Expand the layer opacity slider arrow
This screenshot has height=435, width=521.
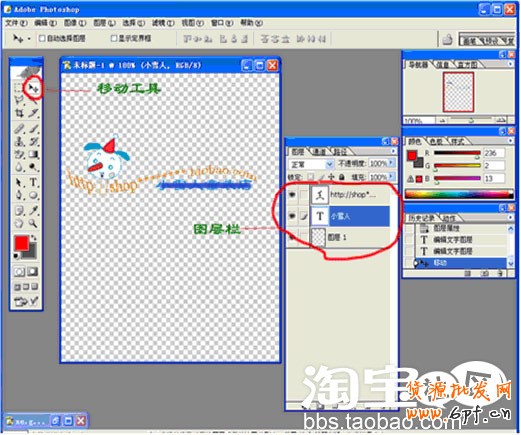392,163
